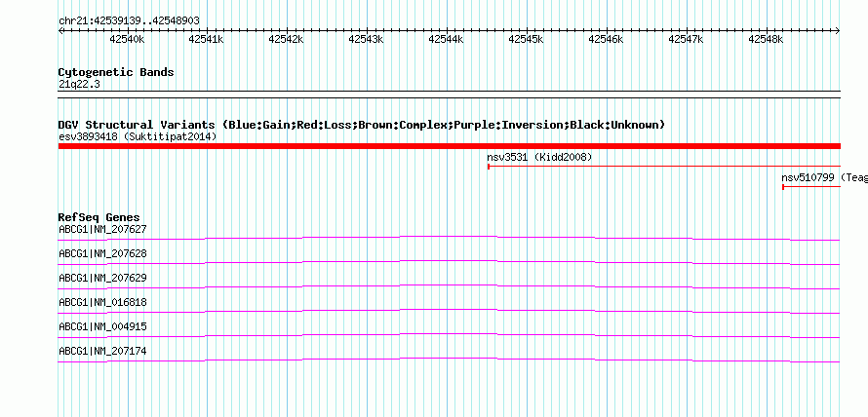This screenshot has width=868, height=417.
Task: Select the nsv510799 variant label
Action: tap(824, 177)
